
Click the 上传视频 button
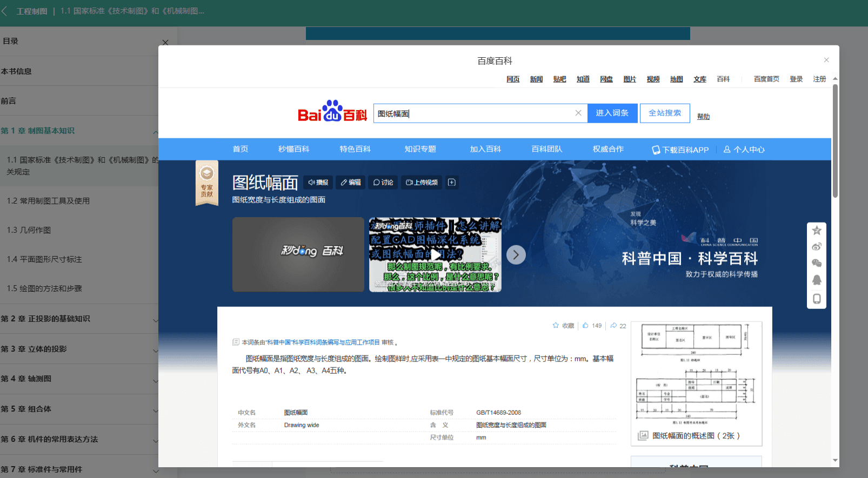pyautogui.click(x=422, y=183)
